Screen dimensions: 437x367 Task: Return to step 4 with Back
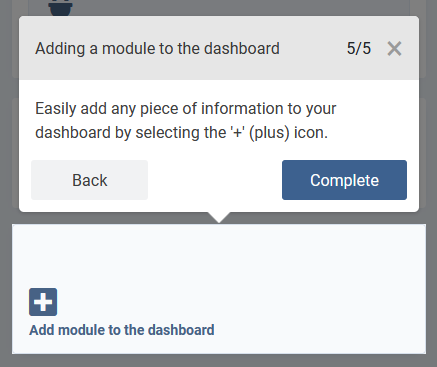[x=89, y=180]
